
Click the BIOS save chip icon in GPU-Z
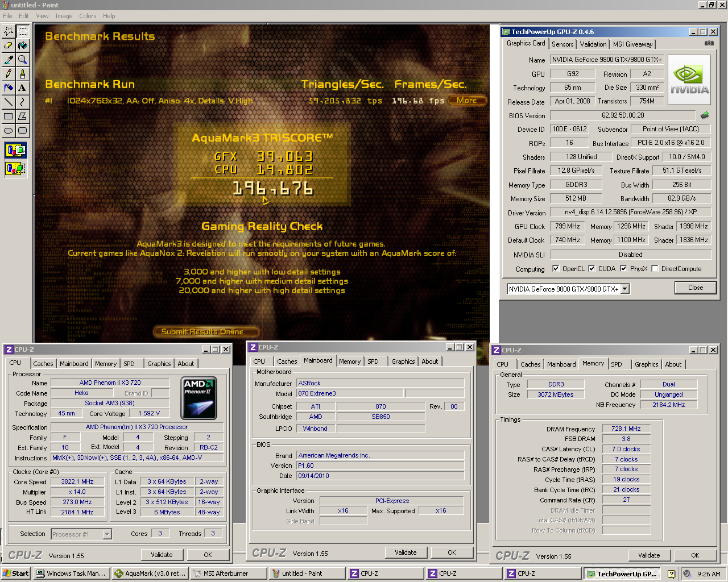705,115
